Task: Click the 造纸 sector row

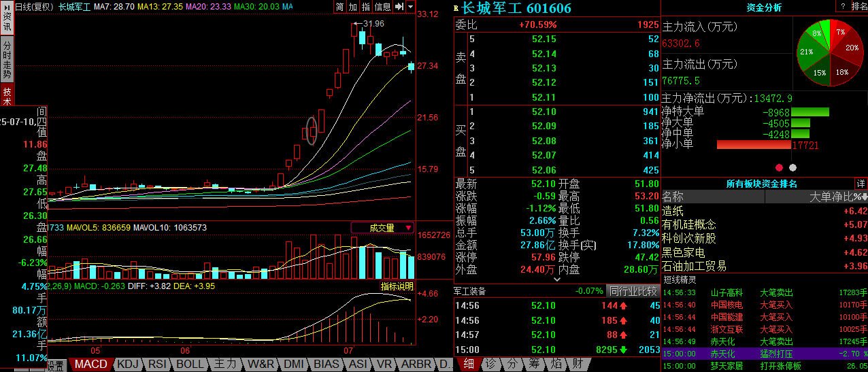Action: tap(765, 212)
